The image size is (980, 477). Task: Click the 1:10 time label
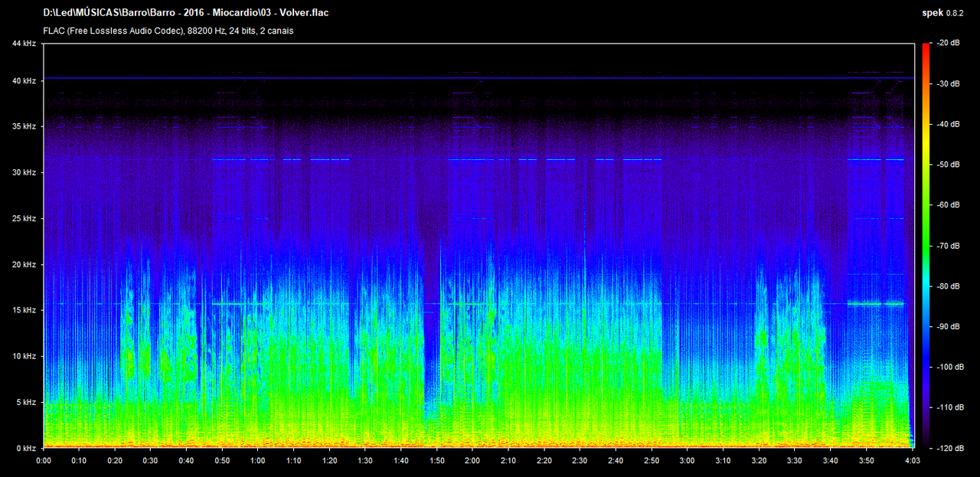(x=294, y=461)
